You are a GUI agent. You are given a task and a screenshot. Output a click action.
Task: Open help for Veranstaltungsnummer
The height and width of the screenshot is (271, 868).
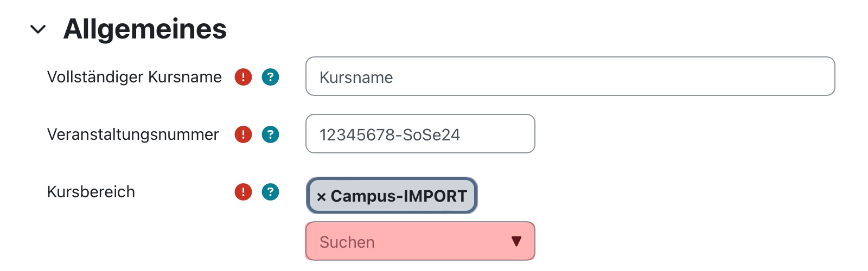(x=270, y=134)
